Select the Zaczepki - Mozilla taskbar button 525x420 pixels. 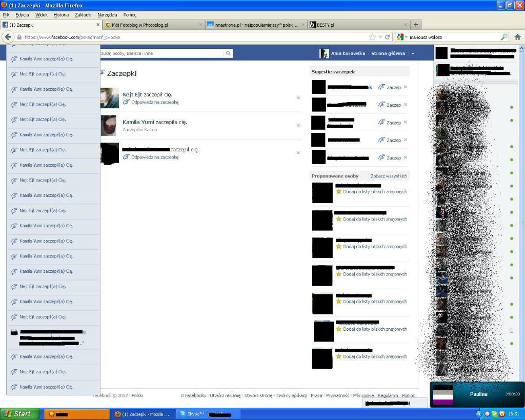[144, 414]
